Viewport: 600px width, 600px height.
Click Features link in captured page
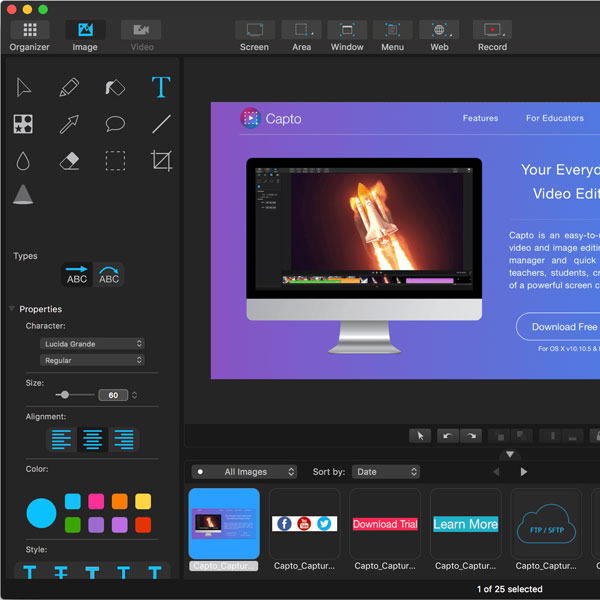point(480,118)
